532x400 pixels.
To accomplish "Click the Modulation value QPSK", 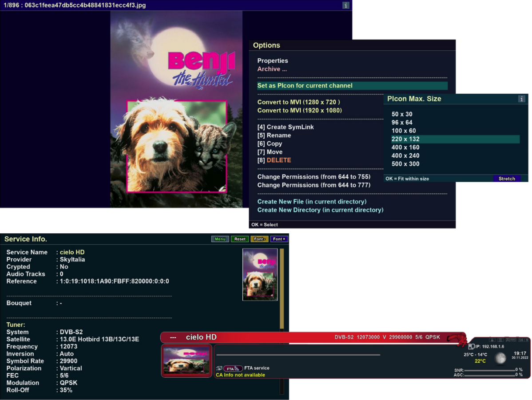I will point(68,383).
